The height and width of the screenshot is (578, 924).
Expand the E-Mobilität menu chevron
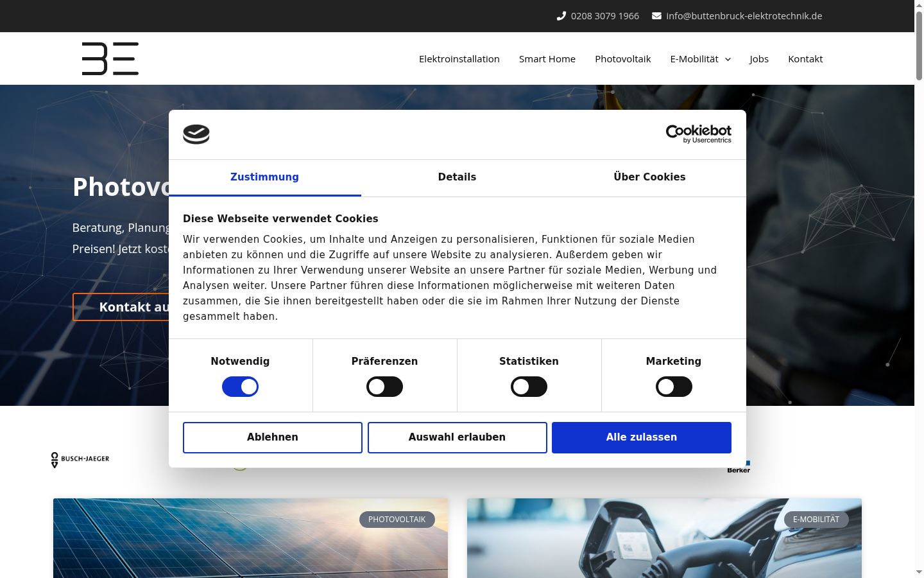(x=728, y=59)
